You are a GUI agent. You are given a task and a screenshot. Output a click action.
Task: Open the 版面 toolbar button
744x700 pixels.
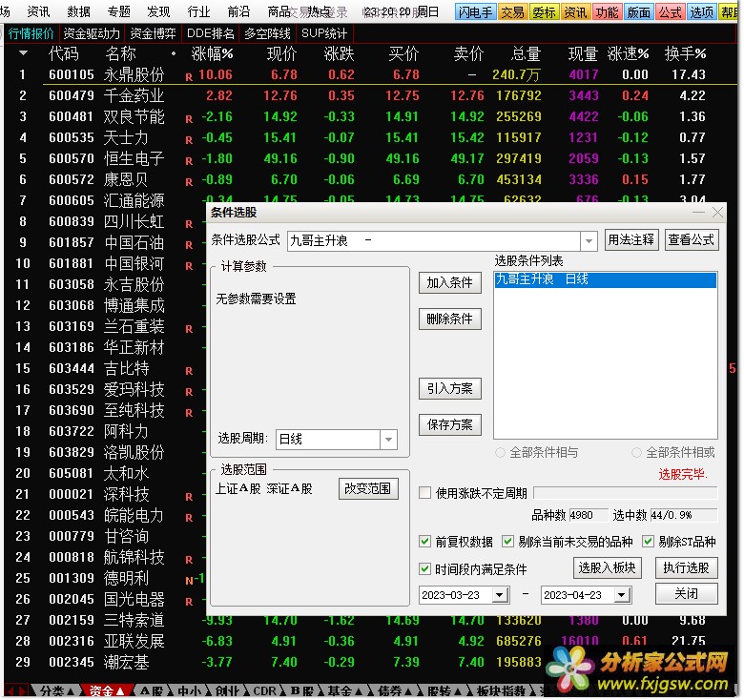point(639,11)
